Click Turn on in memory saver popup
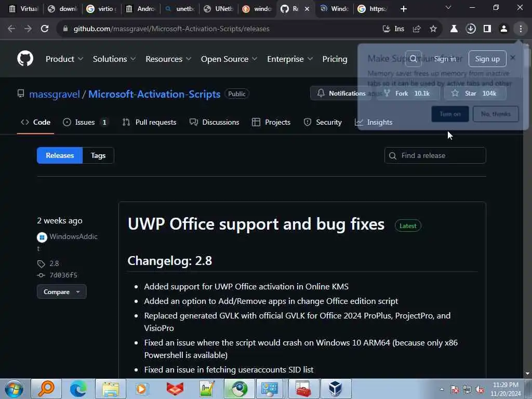Screen dimensions: 532x399 tap(450, 114)
